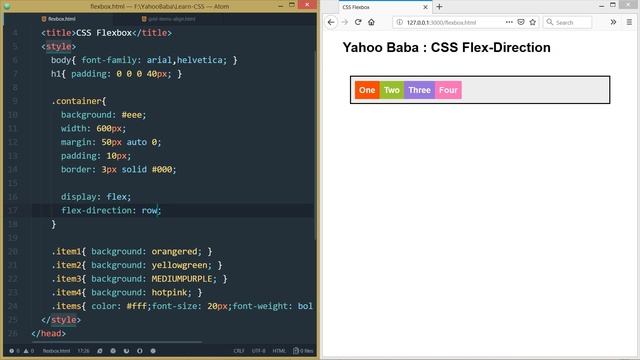Screen dimensions: 640x360
Task: Open the page actions three-dots menu
Action: [x=509, y=22]
